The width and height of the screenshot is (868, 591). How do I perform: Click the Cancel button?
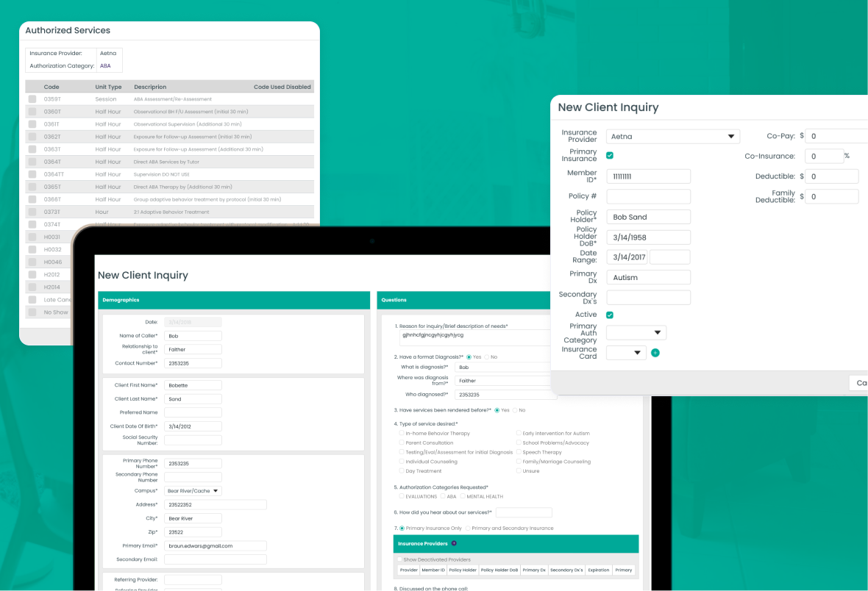[861, 382]
